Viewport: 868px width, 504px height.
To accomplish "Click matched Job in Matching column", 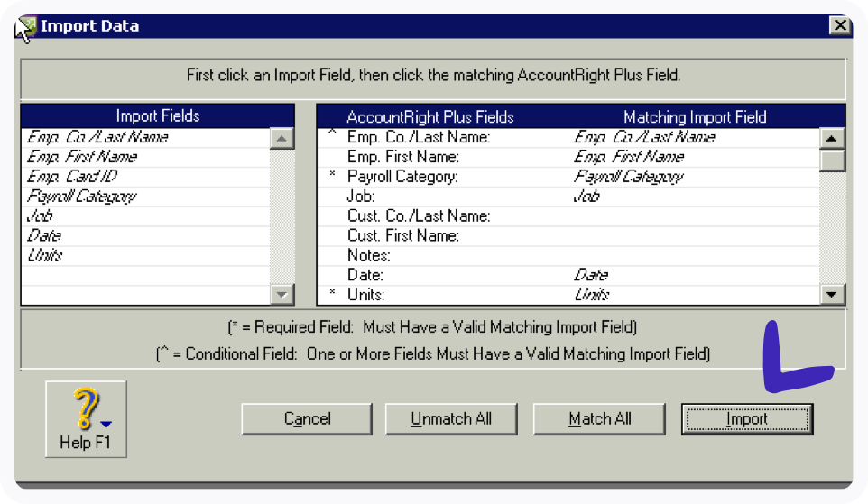I will pos(586,197).
